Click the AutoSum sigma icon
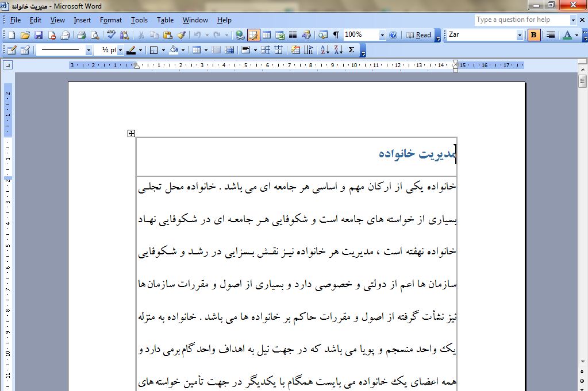The image size is (588, 391). [352, 50]
